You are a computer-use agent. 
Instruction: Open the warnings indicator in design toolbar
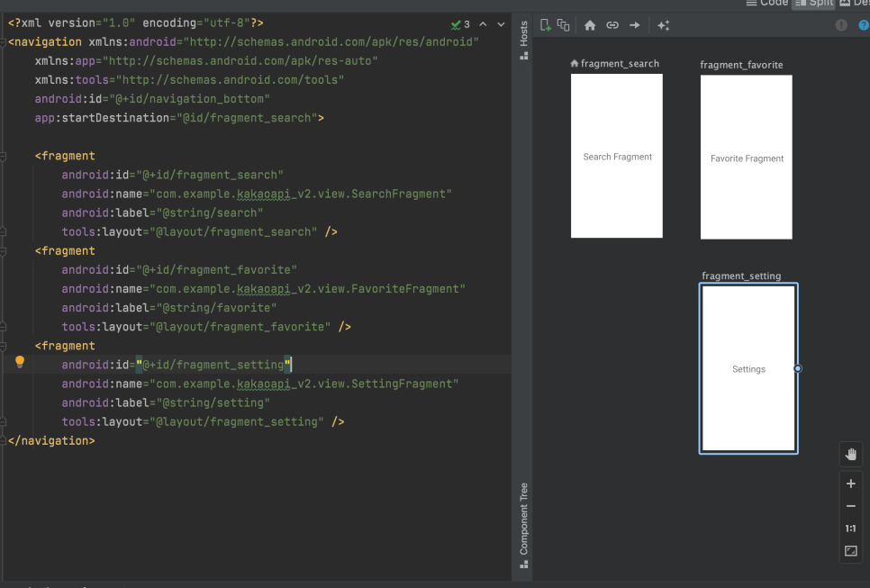[x=841, y=25]
